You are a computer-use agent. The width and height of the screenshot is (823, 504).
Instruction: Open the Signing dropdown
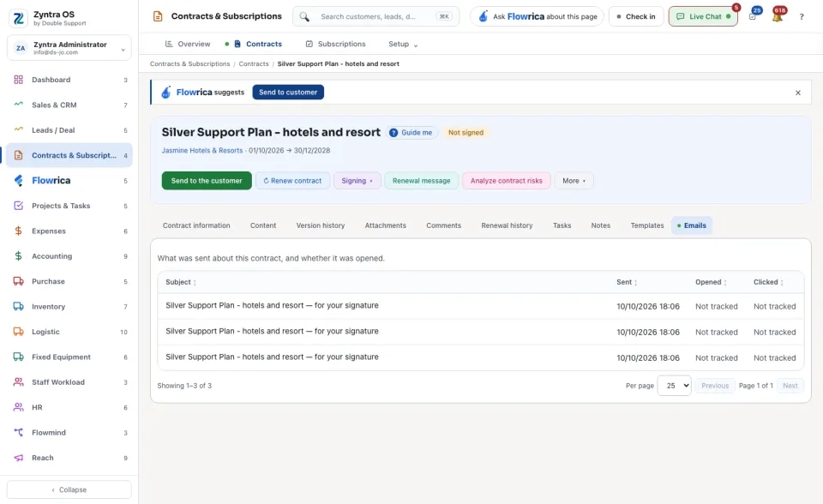point(357,181)
